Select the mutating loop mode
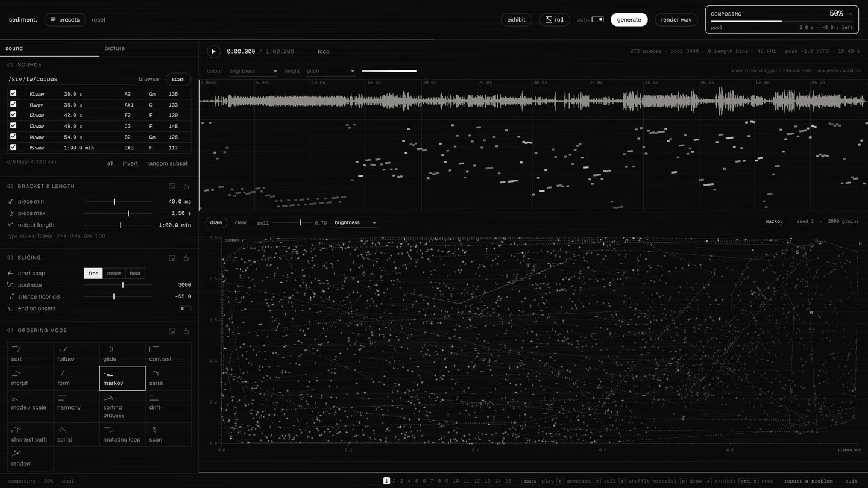Image resolution: width=868 pixels, height=488 pixels. [x=122, y=434]
